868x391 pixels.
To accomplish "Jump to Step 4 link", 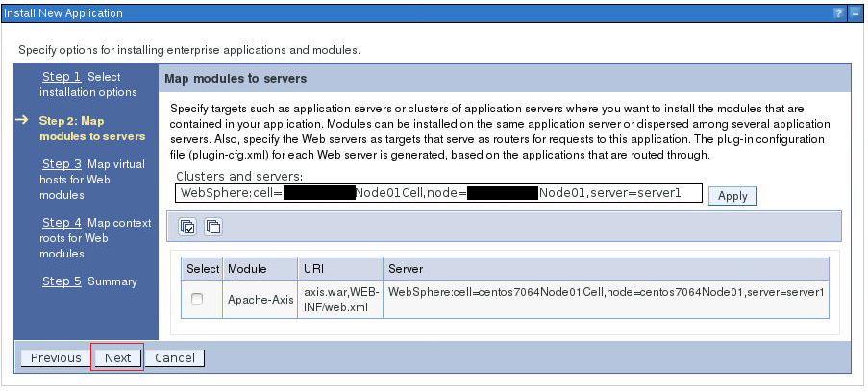I will click(x=62, y=223).
